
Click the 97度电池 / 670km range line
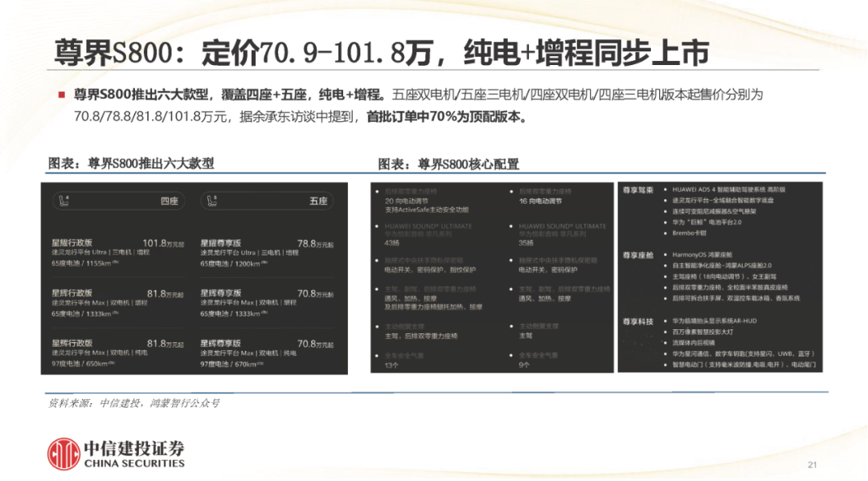pos(232,365)
